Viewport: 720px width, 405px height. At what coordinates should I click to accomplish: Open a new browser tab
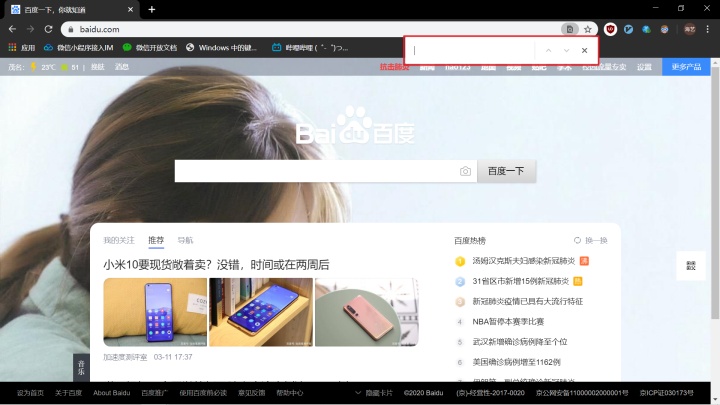click(x=152, y=9)
